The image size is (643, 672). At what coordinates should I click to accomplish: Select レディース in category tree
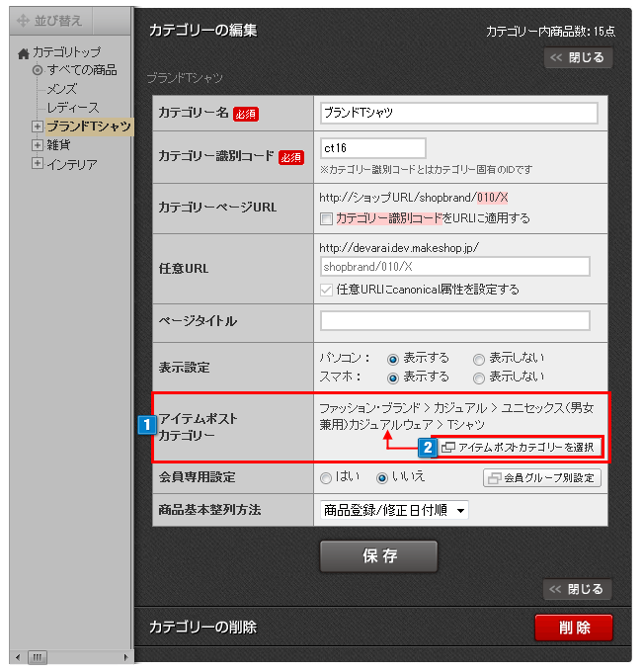(x=73, y=108)
